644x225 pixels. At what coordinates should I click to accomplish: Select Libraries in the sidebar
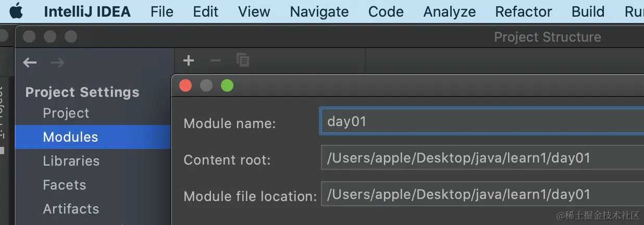(x=71, y=161)
